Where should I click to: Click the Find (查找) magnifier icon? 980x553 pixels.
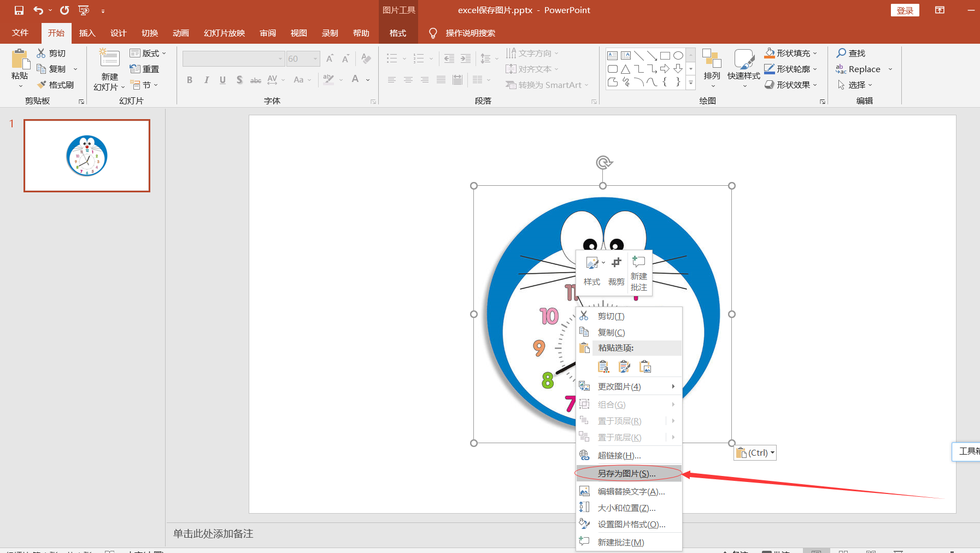pyautogui.click(x=841, y=53)
